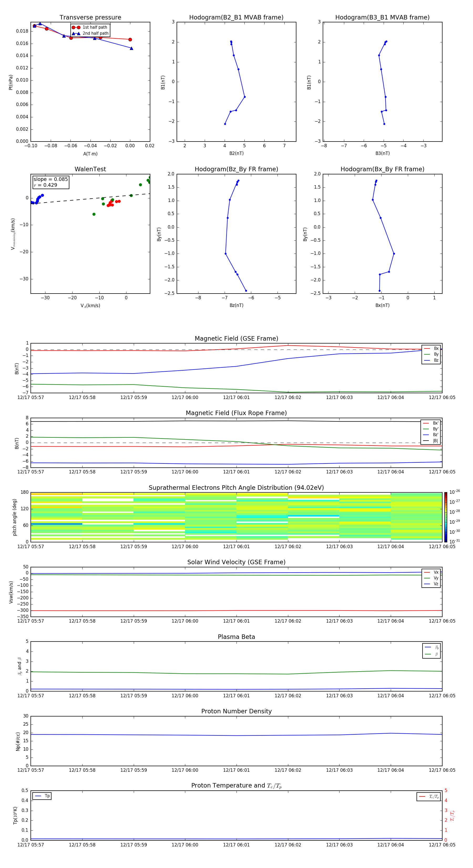Click the "2nd half path" legend entry
473x868 pixels.
tap(90, 33)
